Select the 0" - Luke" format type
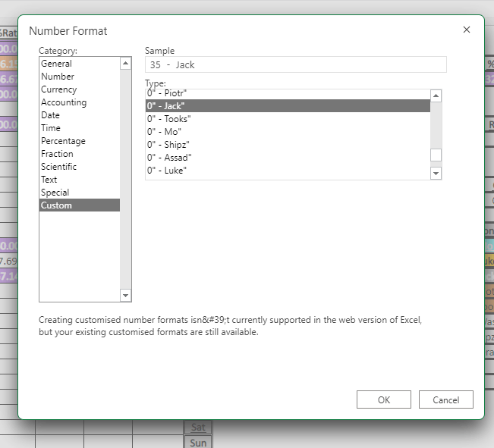The image size is (494, 448). tap(288, 171)
